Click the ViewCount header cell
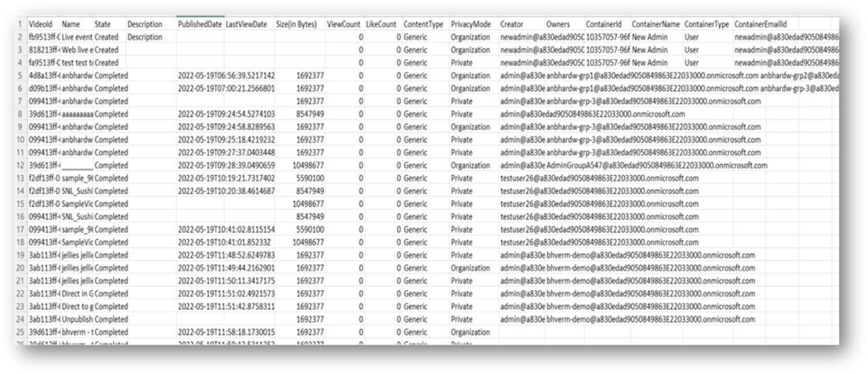 345,24
